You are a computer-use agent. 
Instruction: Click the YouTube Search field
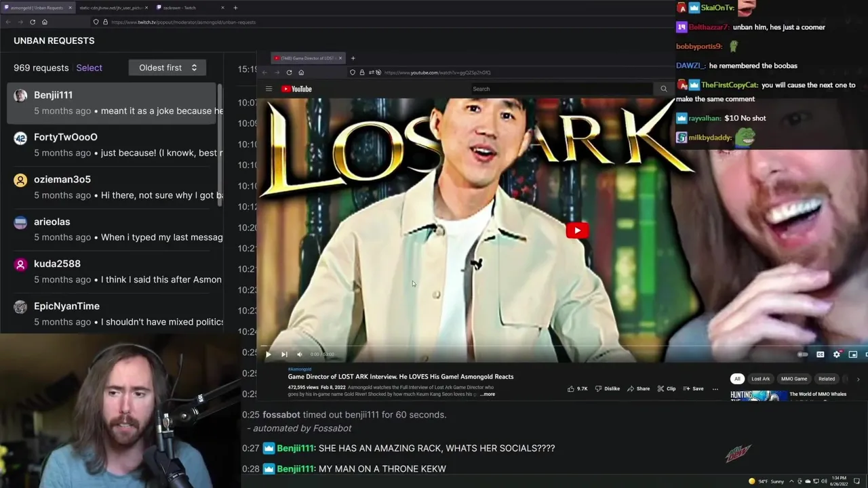[561, 89]
